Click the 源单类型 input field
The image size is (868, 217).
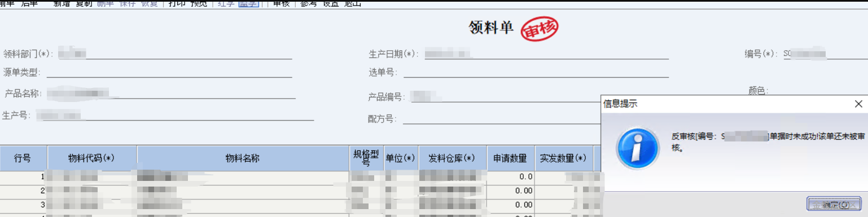coord(169,72)
